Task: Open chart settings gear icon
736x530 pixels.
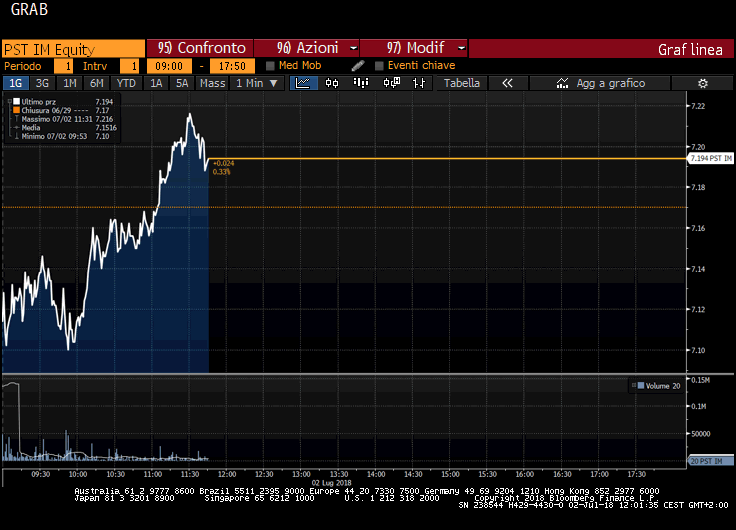Action: point(703,83)
